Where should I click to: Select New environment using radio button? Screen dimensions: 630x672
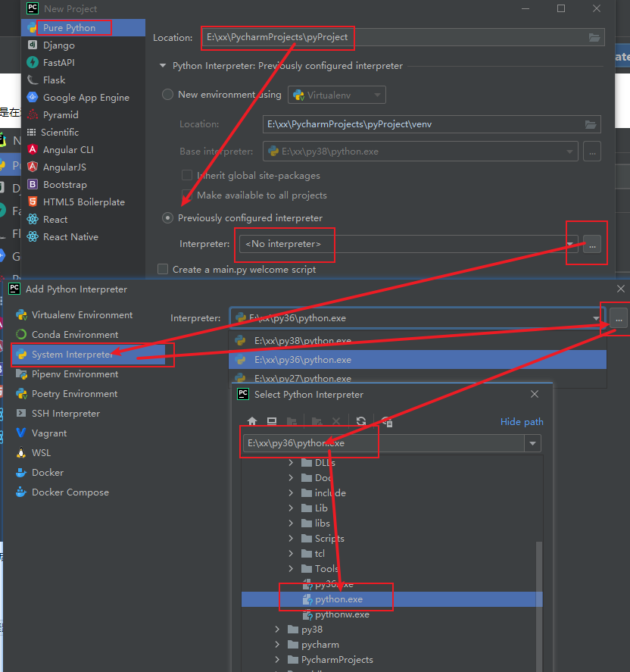[167, 94]
